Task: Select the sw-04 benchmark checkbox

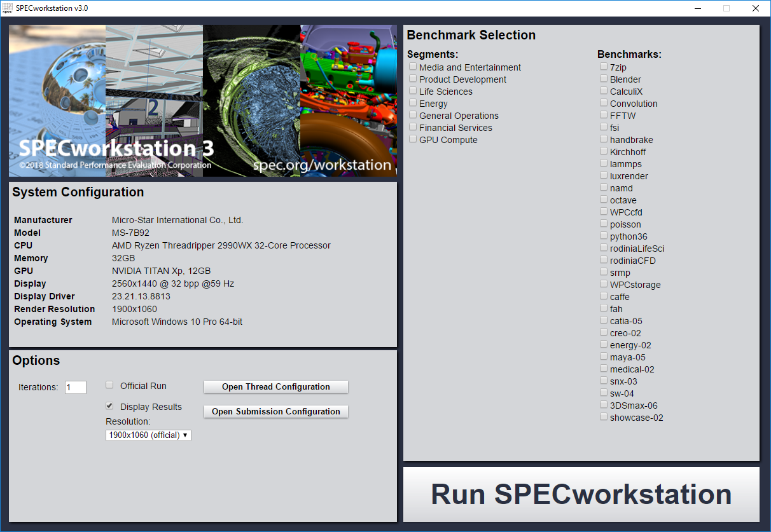Action: (604, 392)
